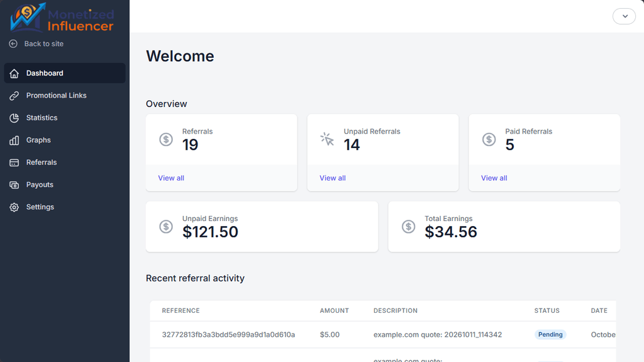Screen dimensions: 644x362
Task: Click the Dashboard home icon
Action: (x=14, y=73)
